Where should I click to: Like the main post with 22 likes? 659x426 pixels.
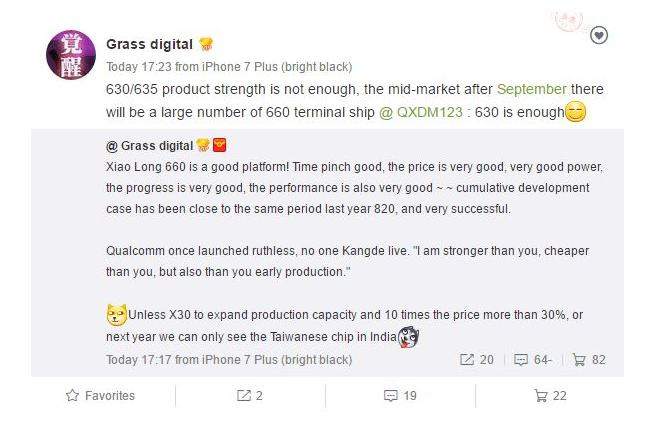(551, 396)
